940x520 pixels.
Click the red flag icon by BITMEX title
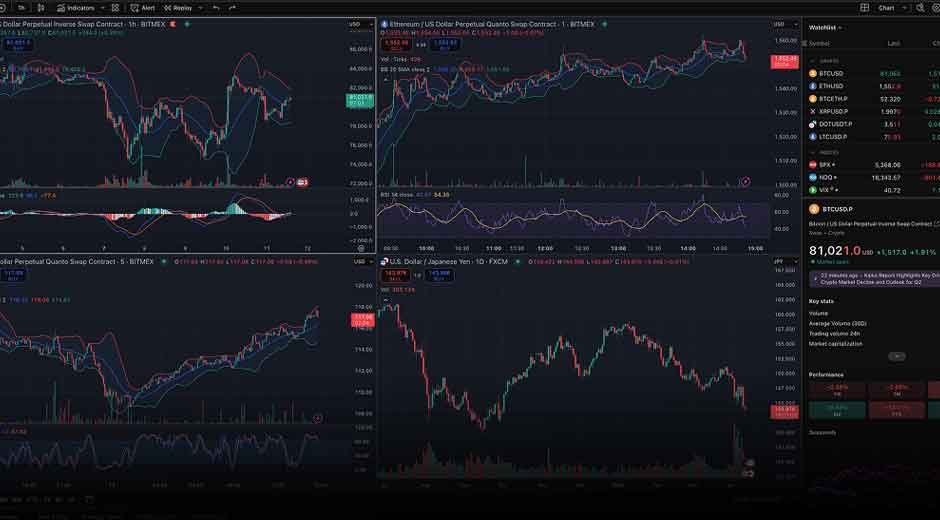pos(173,25)
